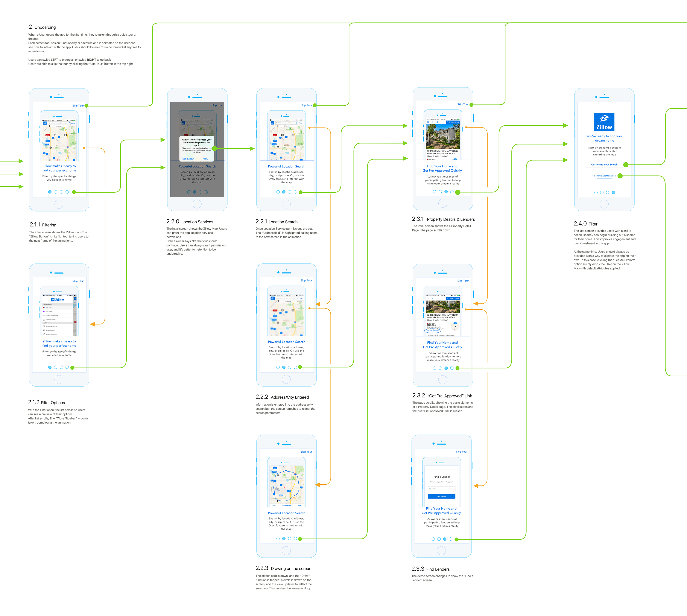Select the last filled page dot on the 2.4.0 screen

(x=613, y=193)
